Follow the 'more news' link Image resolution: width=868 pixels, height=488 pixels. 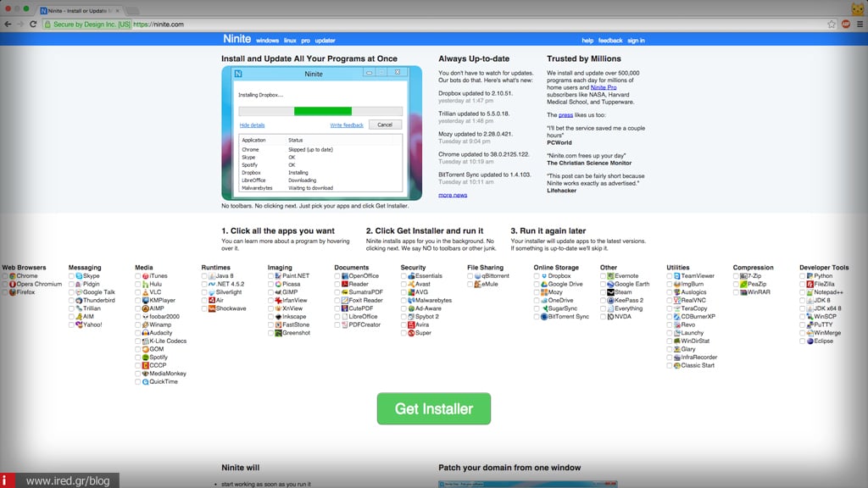point(452,195)
